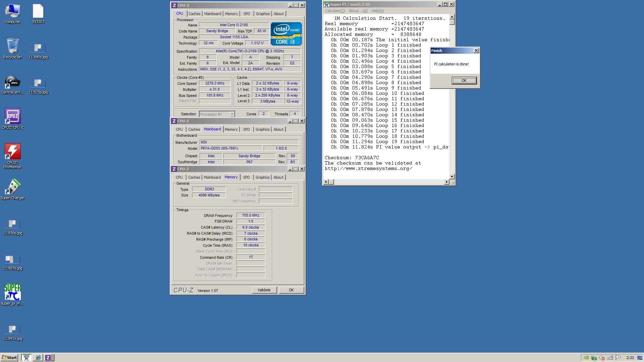The width and height of the screenshot is (644, 362).
Task: Click the Intel Core i3 logo badge
Action: (286, 34)
